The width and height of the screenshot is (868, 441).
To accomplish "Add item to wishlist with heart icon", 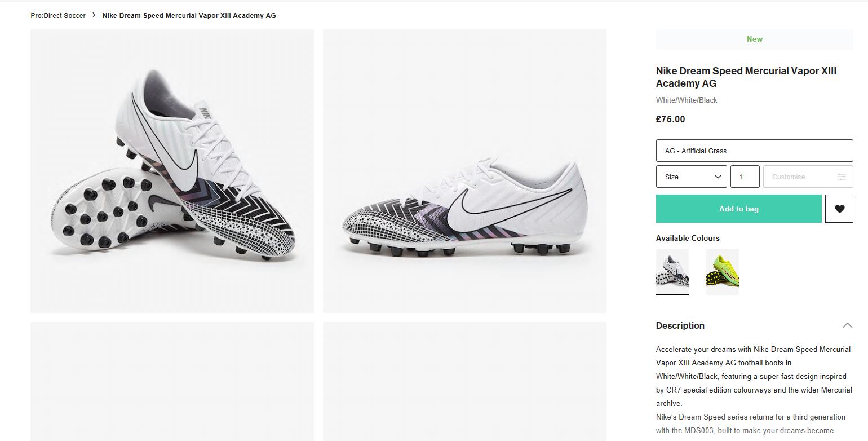I will (839, 209).
